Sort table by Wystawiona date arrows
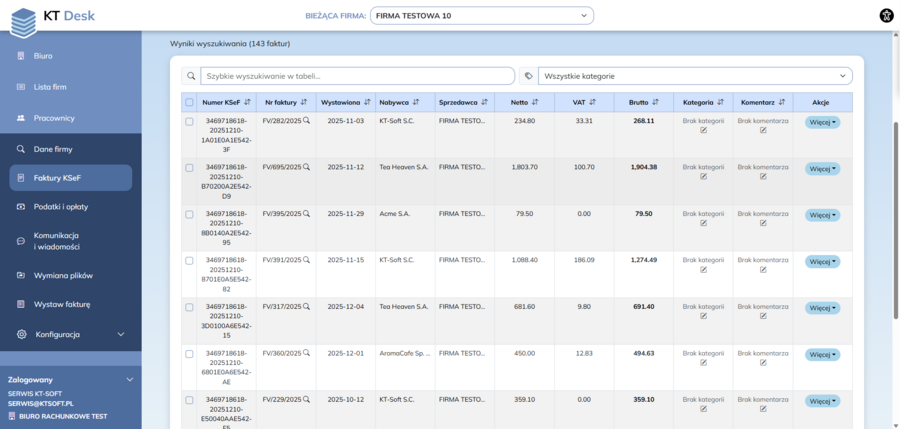The image size is (900, 429). [367, 102]
